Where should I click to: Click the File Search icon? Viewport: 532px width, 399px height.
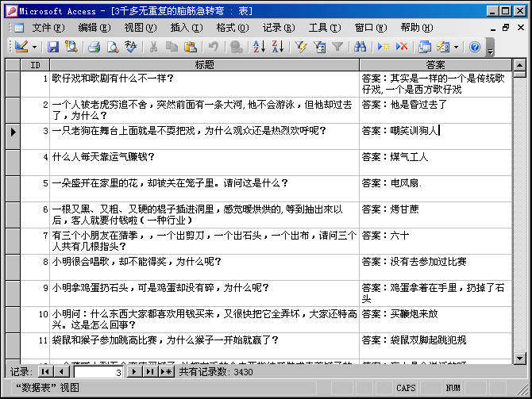71,47
